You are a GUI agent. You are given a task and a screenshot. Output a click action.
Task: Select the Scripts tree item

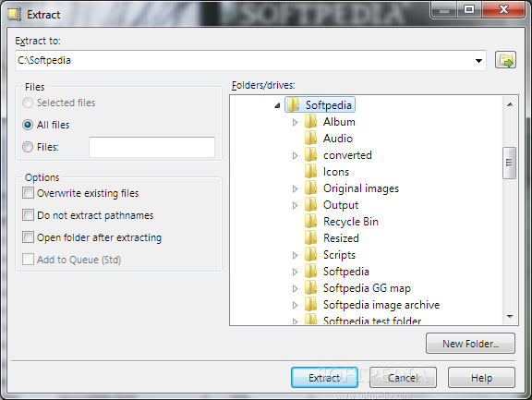coord(339,254)
